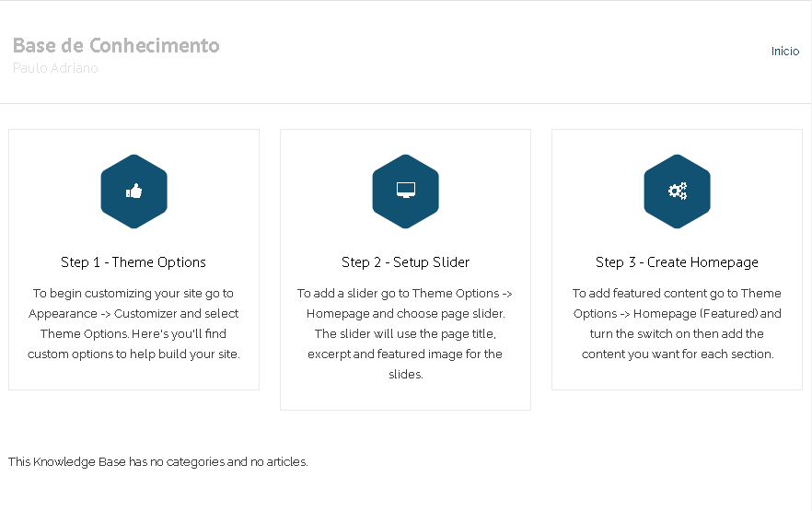Click the Step 3 featured content paragraph
The image size is (812, 511).
pyautogui.click(x=677, y=323)
